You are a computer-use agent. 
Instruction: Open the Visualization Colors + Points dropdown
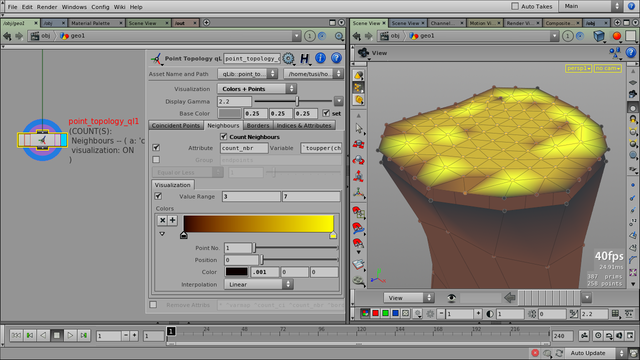click(x=257, y=89)
